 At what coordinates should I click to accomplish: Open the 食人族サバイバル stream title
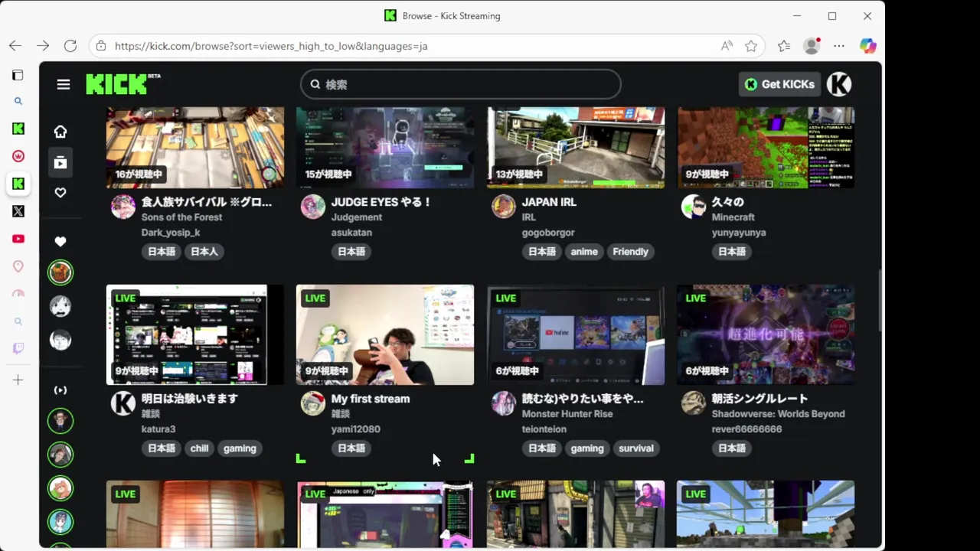click(207, 202)
